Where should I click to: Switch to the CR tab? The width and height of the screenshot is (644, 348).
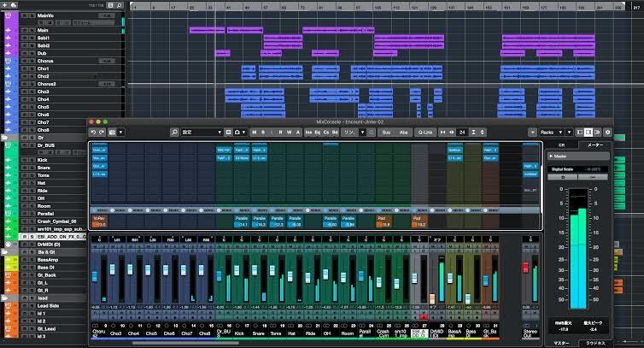(x=561, y=145)
